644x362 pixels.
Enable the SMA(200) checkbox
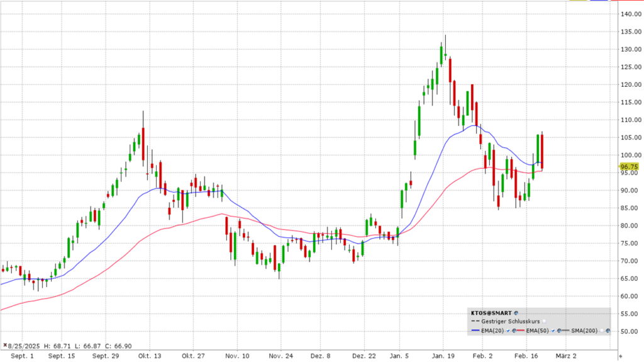[x=601, y=331]
